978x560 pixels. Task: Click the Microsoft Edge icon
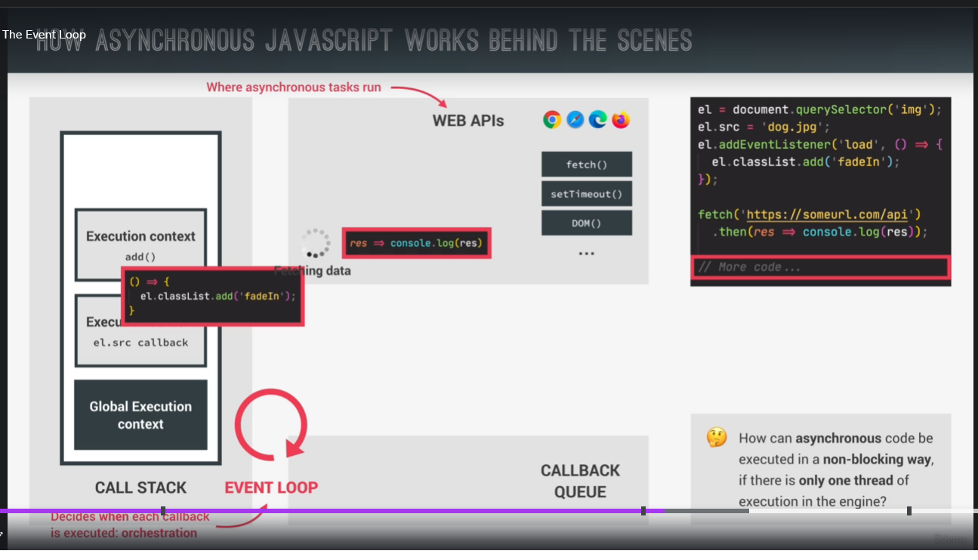point(598,119)
